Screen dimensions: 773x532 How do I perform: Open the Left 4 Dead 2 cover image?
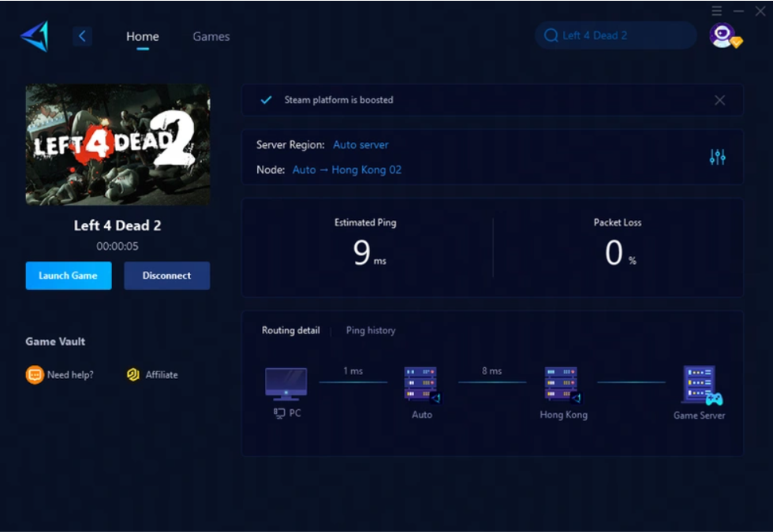click(x=118, y=144)
